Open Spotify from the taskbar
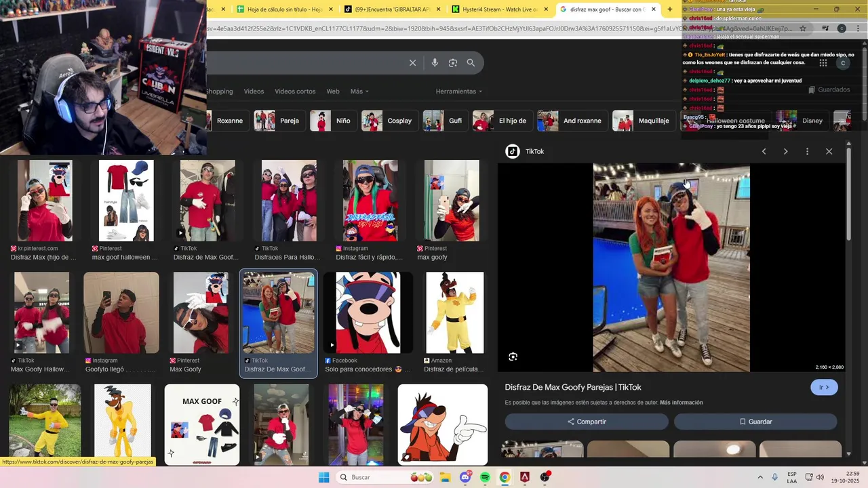The height and width of the screenshot is (488, 868). (485, 477)
